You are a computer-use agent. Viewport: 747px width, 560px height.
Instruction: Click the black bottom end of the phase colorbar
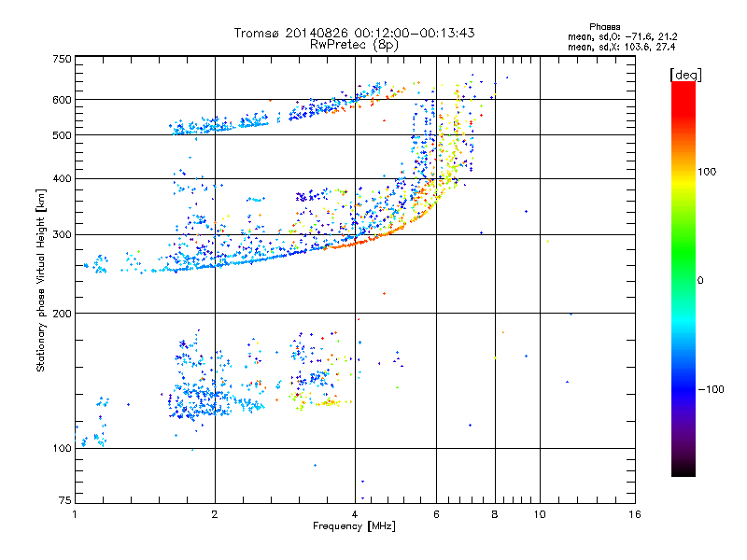pos(684,469)
